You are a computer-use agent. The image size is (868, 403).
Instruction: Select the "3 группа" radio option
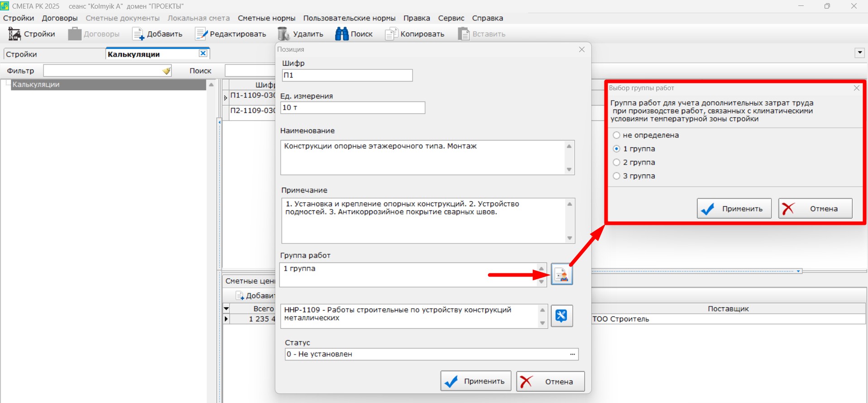coord(616,176)
